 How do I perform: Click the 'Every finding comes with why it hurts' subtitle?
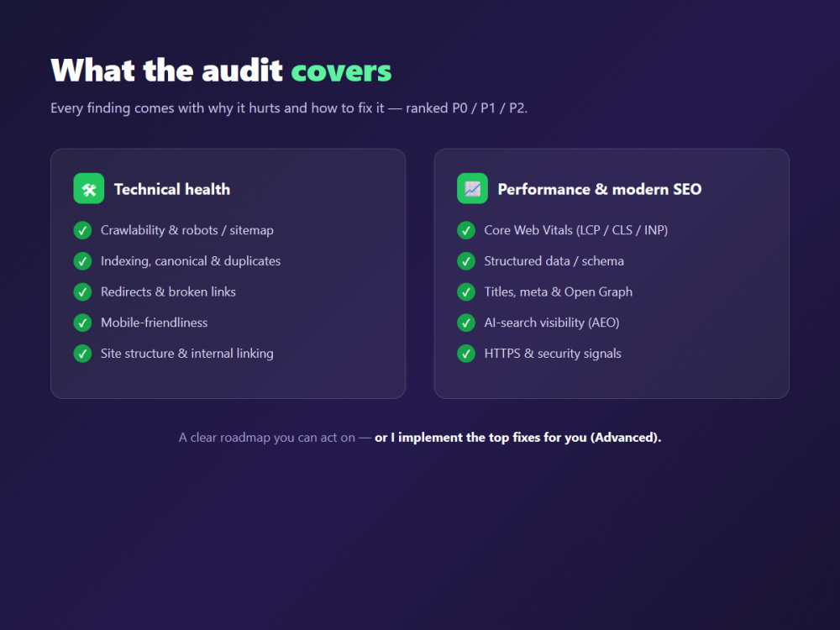tap(289, 108)
